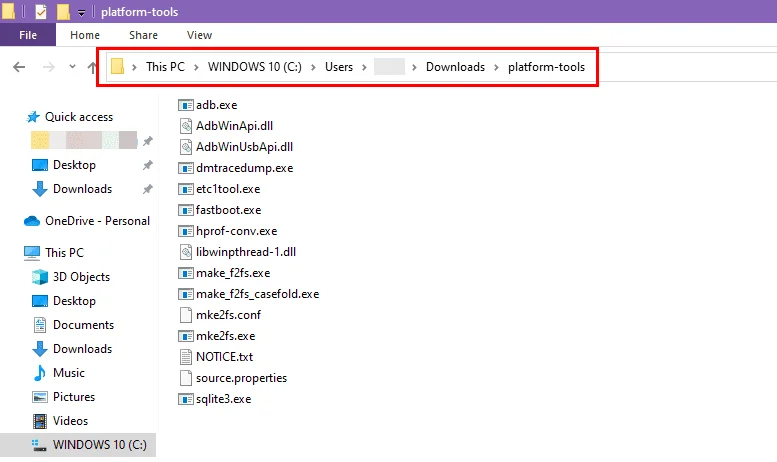This screenshot has height=462, width=777.
Task: Switch to the View ribbon tab
Action: coord(199,35)
